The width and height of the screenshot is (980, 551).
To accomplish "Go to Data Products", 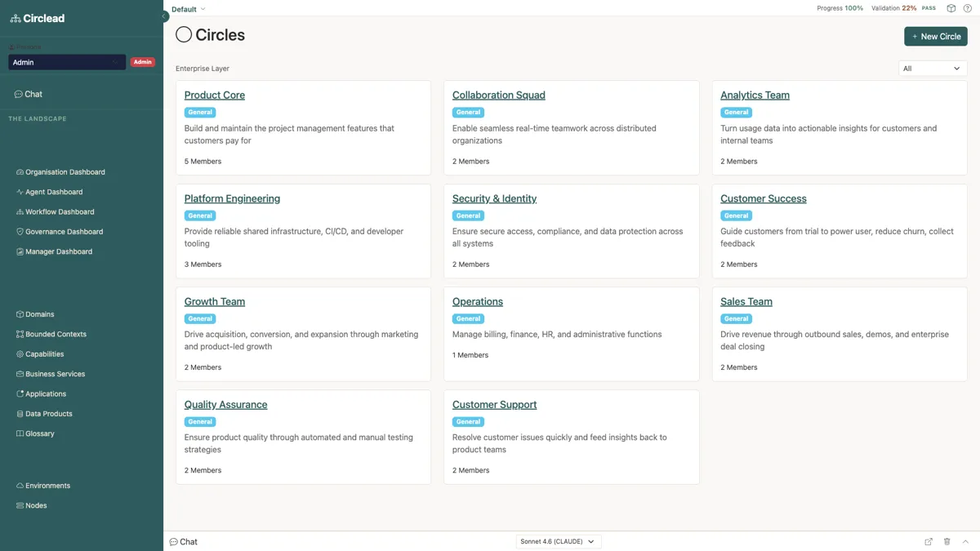I will [44, 414].
